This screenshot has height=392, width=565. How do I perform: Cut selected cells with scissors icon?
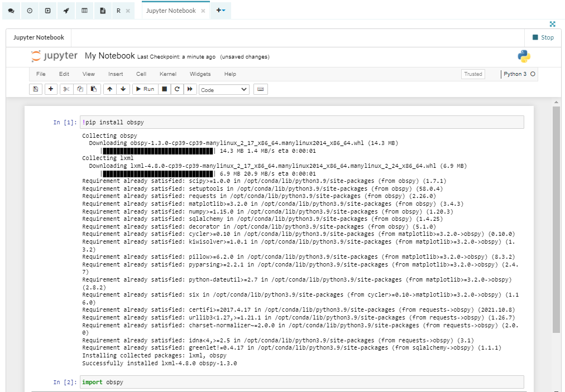click(66, 89)
